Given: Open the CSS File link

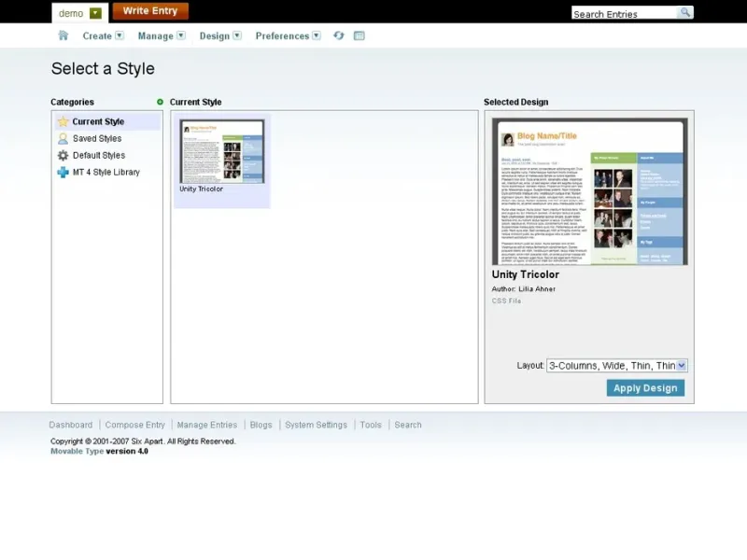Looking at the screenshot, I should pos(506,301).
